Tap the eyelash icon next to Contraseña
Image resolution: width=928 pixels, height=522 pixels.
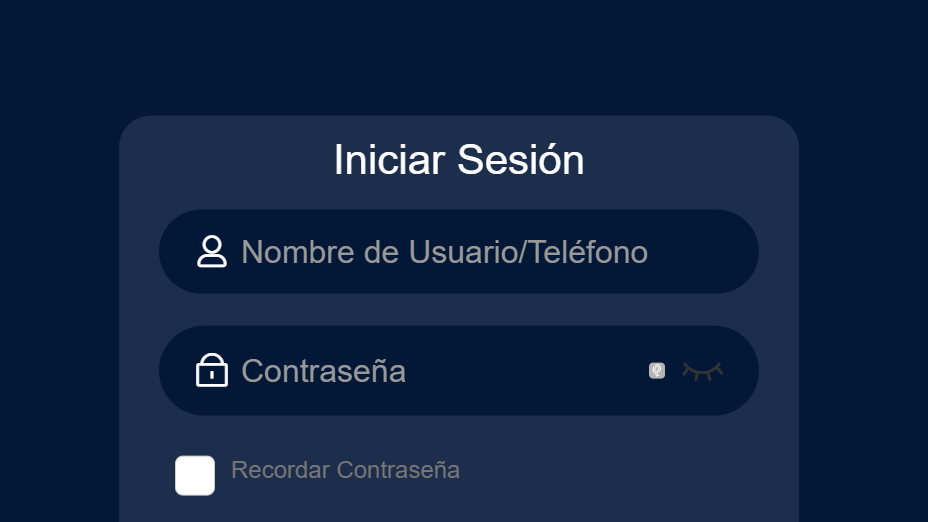point(702,371)
